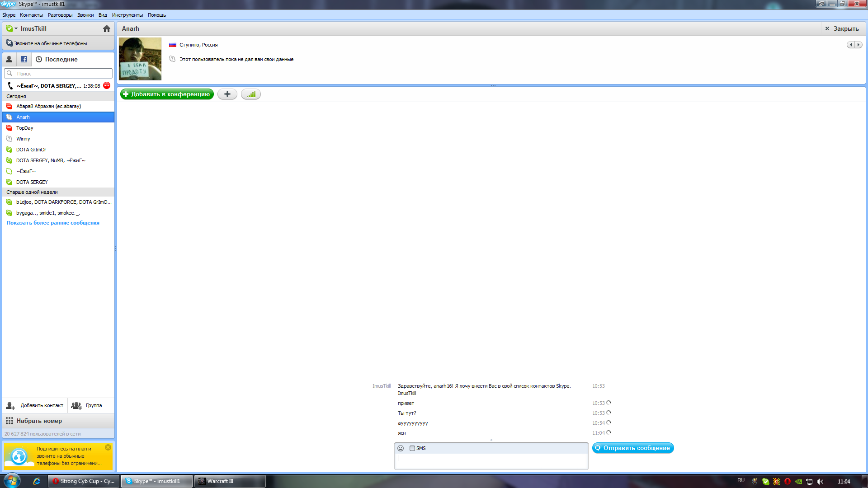
Task: Open group chat DOTA SERGEY, NuMB, ~ЁжиГ~
Action: [58, 160]
